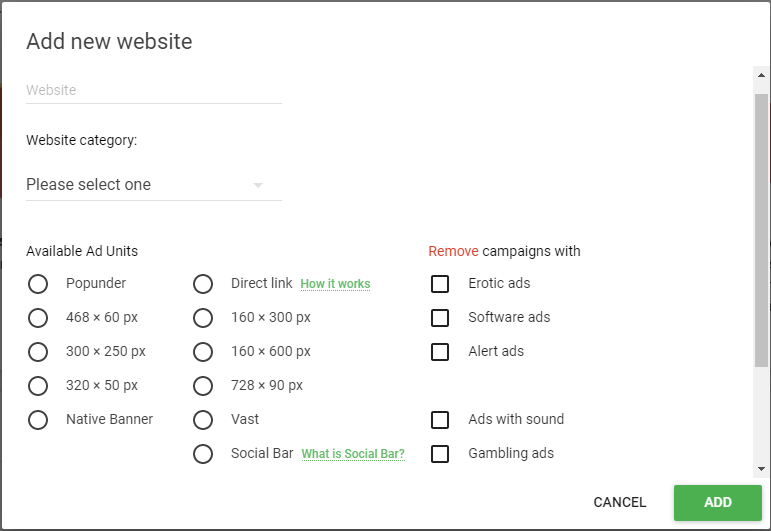Open the What is Social Bar? link

pos(353,454)
